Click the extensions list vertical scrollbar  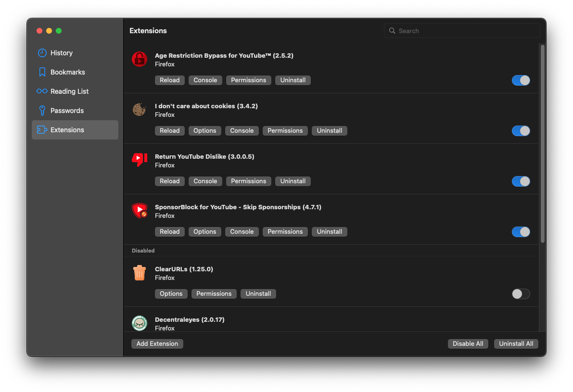click(x=543, y=144)
